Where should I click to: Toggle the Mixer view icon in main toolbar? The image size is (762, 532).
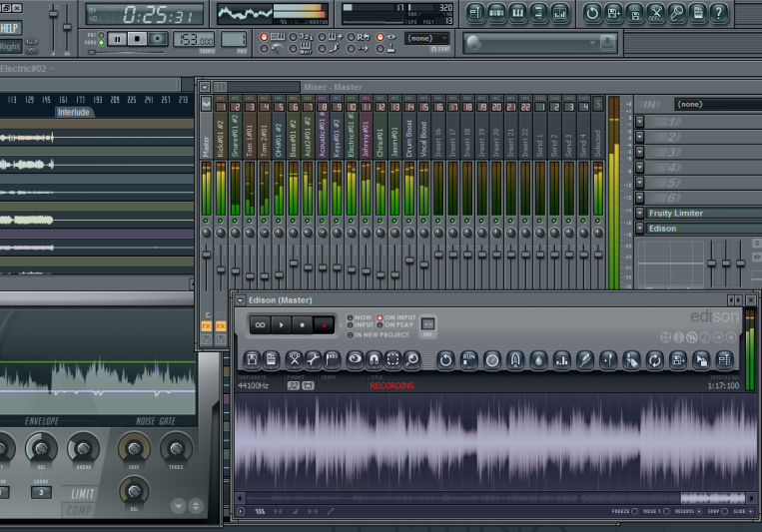point(560,13)
